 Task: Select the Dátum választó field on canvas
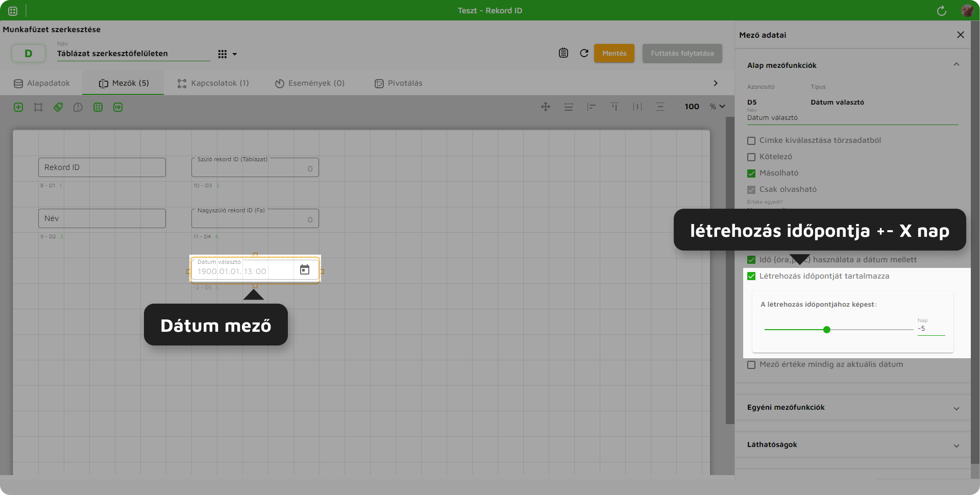pyautogui.click(x=255, y=269)
